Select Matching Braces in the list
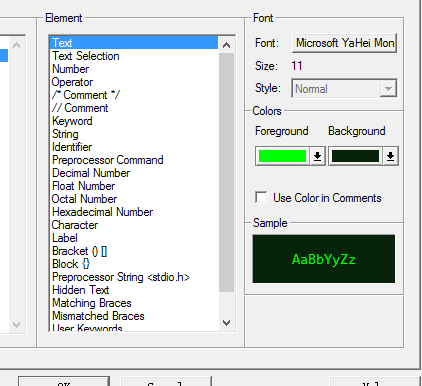Viewport: 422px width, 386px height. pos(92,303)
